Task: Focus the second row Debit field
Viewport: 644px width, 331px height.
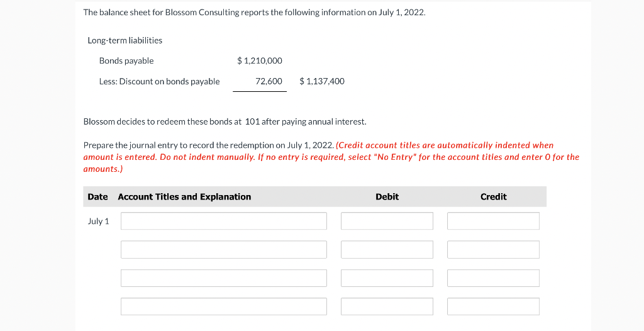Action: [387, 249]
